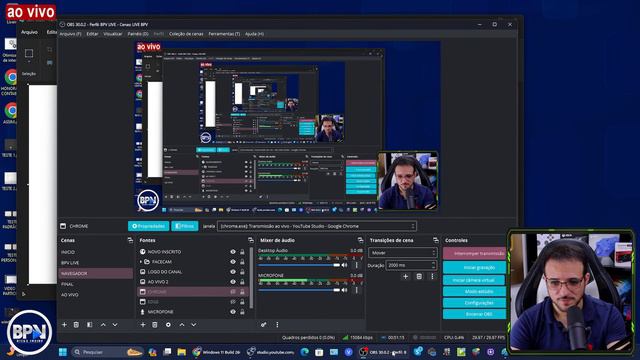Image resolution: width=640 pixels, height=360 pixels.
Task: Open Microsoft Edge from taskbar
Action: (304, 352)
